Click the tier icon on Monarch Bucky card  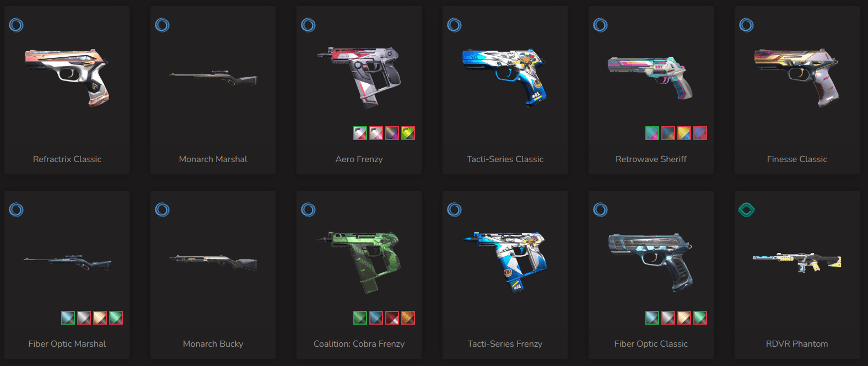tap(163, 209)
